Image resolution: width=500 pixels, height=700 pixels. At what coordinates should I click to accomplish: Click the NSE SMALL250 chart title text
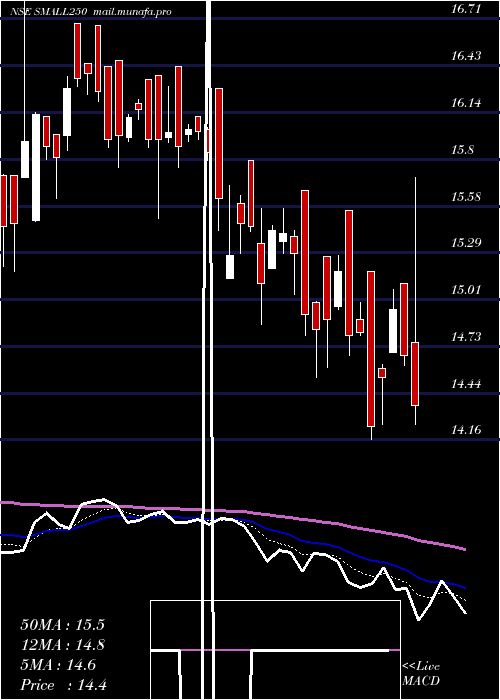coord(51,12)
